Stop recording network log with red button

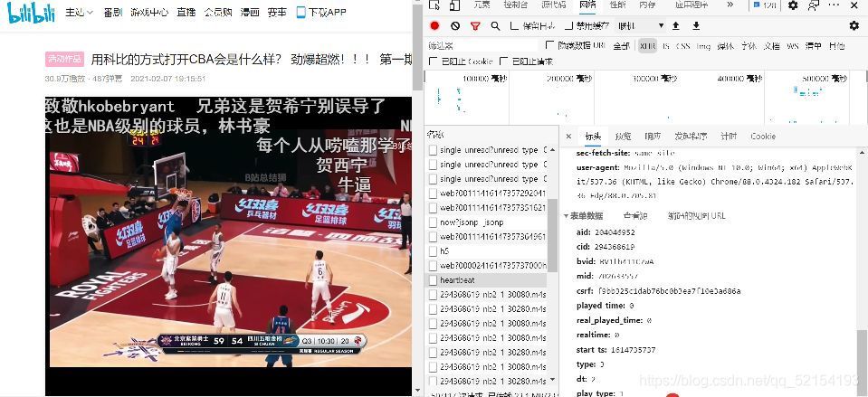pos(434,25)
